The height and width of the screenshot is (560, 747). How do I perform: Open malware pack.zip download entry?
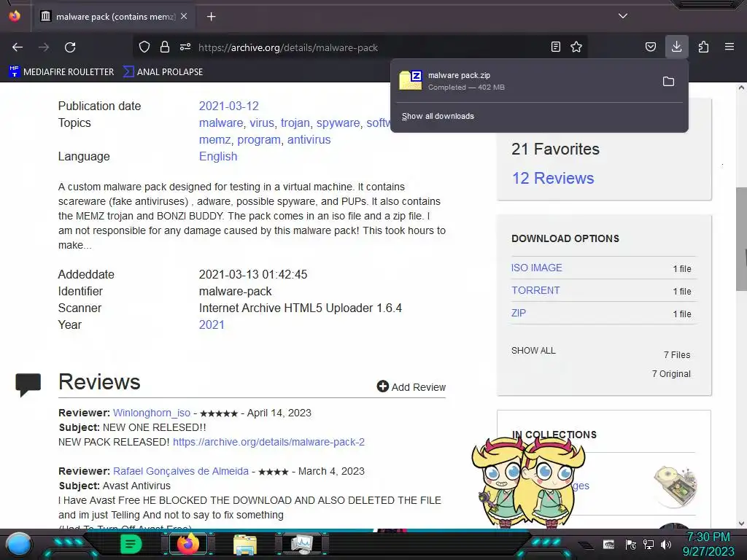(524, 81)
